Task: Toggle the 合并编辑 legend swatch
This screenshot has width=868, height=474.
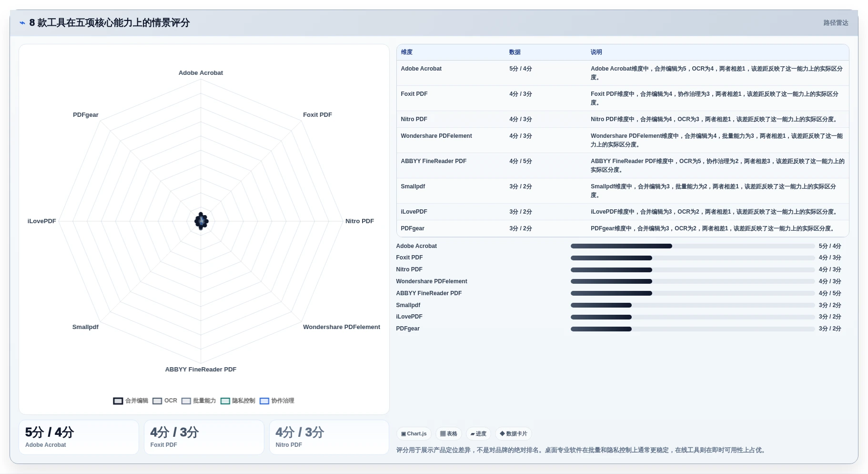Action: pyautogui.click(x=118, y=401)
